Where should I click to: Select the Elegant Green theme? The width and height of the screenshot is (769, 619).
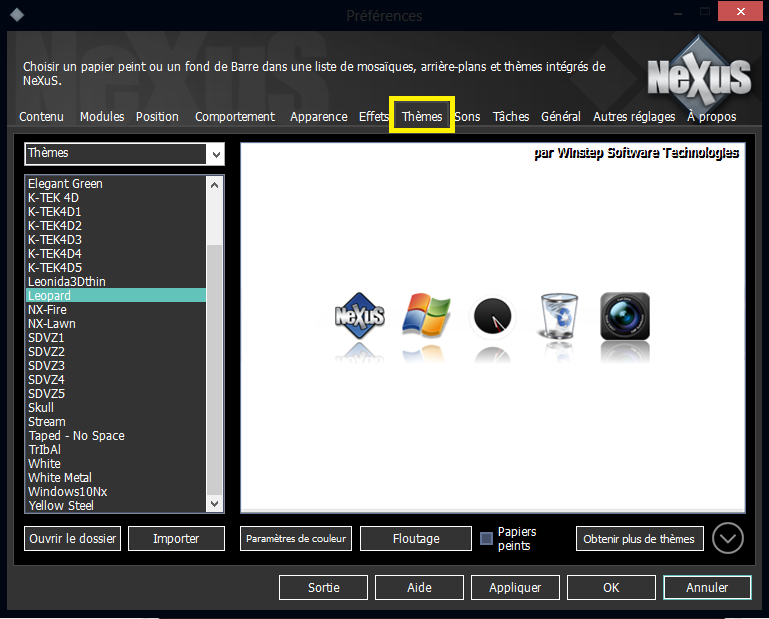coord(116,183)
